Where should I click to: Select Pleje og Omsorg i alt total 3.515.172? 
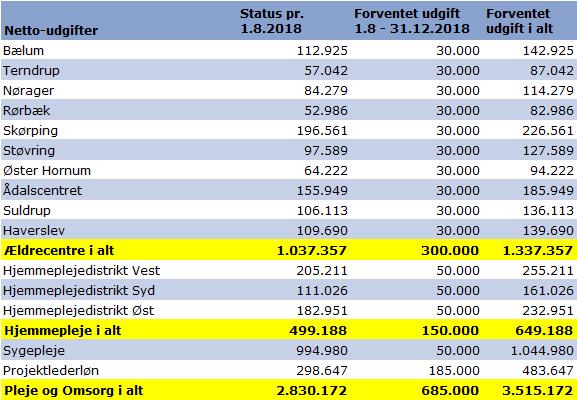tap(538, 390)
